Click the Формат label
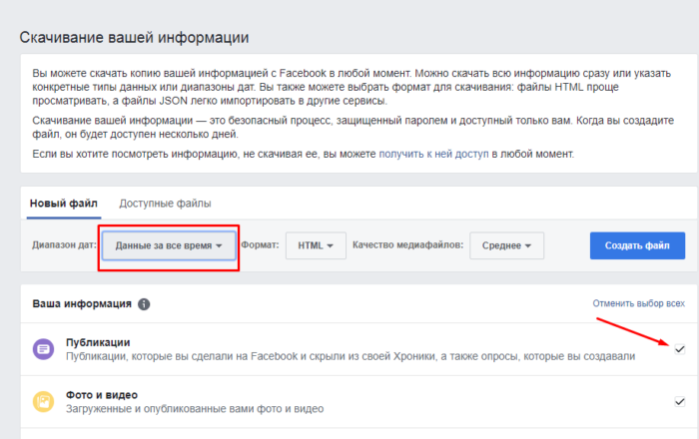699x439 pixels. (x=260, y=245)
